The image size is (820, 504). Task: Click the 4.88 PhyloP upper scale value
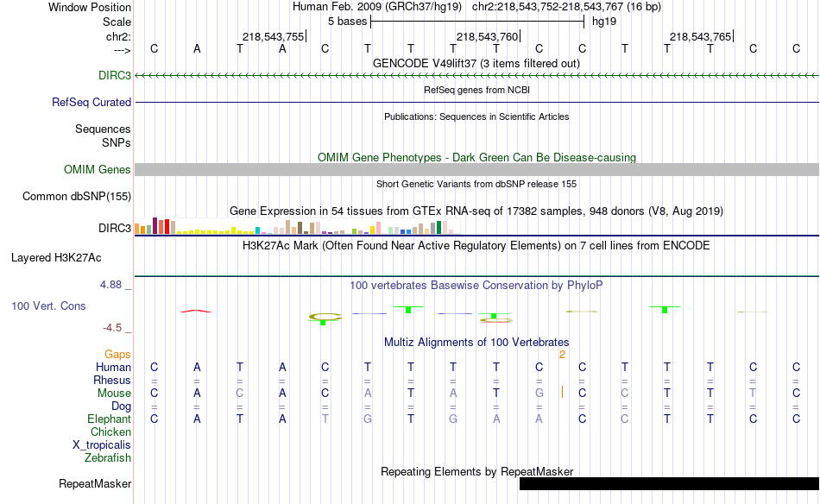[x=110, y=285]
